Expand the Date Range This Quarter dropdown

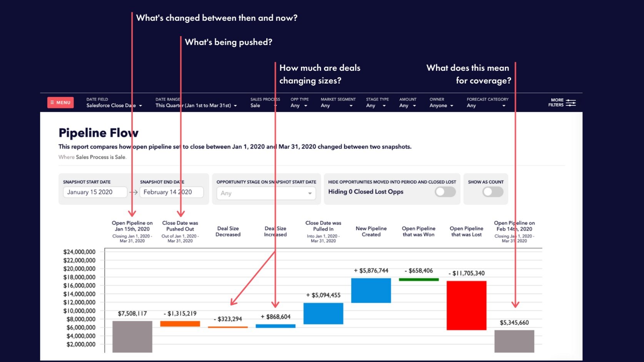pos(196,102)
